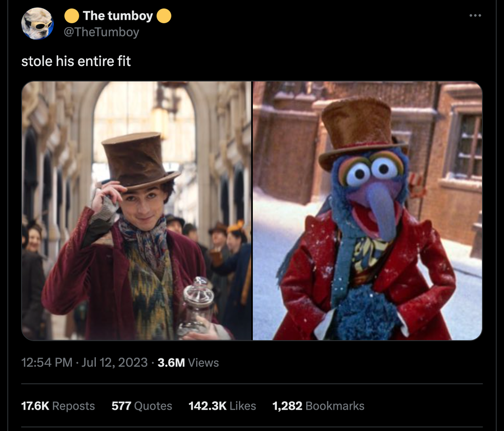
Task: Open the right image of Gonzo
Action: coord(367,210)
